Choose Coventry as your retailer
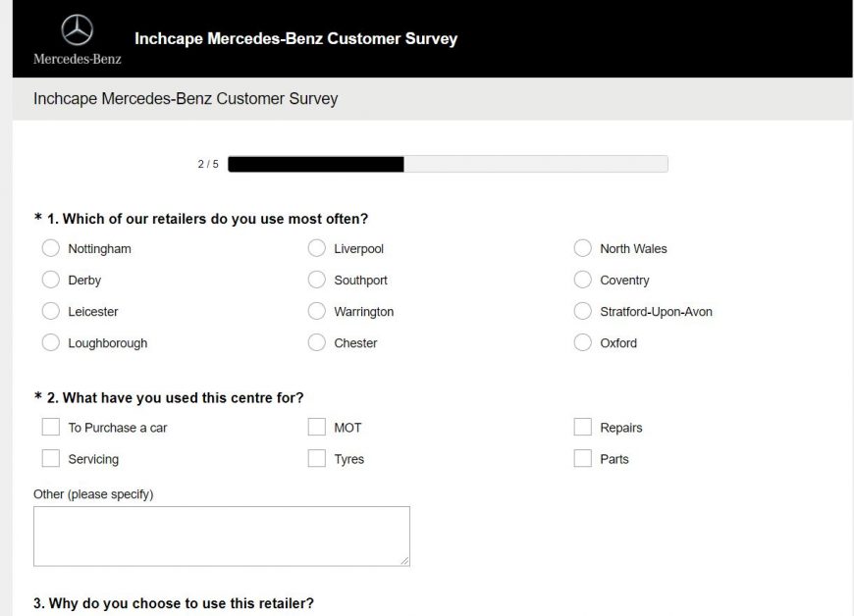The width and height of the screenshot is (854, 616). point(583,281)
